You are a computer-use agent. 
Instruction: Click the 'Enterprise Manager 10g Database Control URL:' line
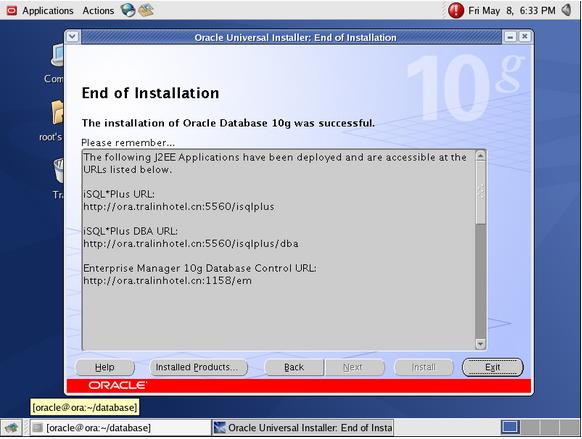click(200, 268)
